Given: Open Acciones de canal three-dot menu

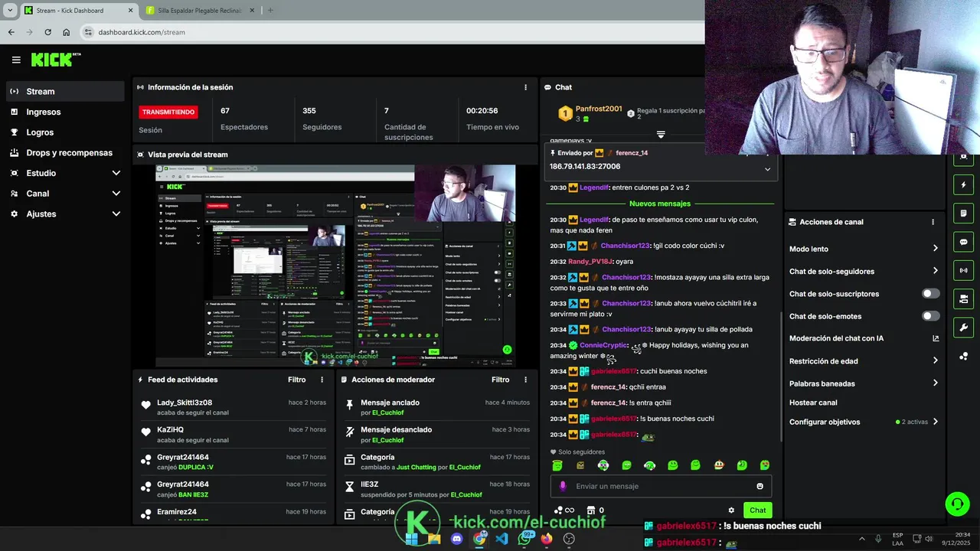Looking at the screenshot, I should 933,222.
